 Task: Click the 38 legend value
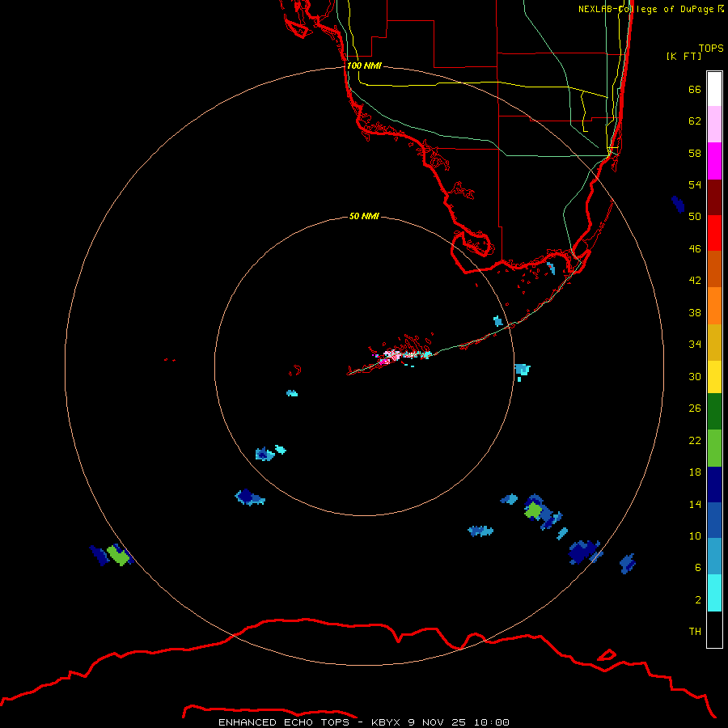(695, 312)
